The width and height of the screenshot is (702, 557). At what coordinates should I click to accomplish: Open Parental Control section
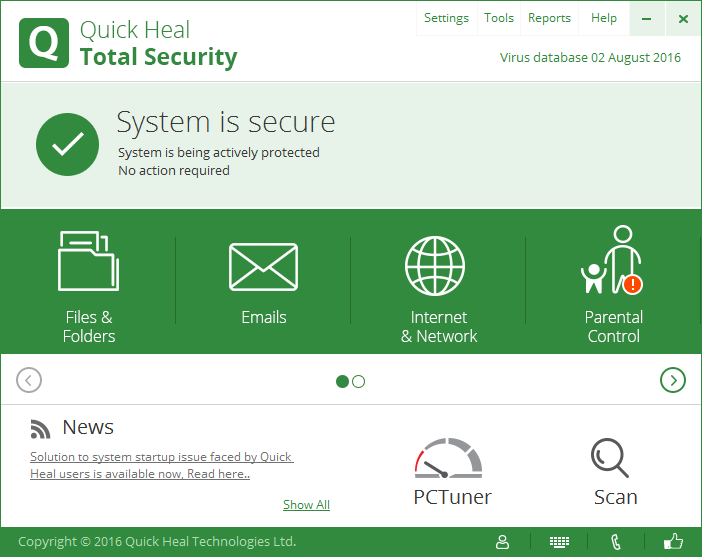(613, 285)
